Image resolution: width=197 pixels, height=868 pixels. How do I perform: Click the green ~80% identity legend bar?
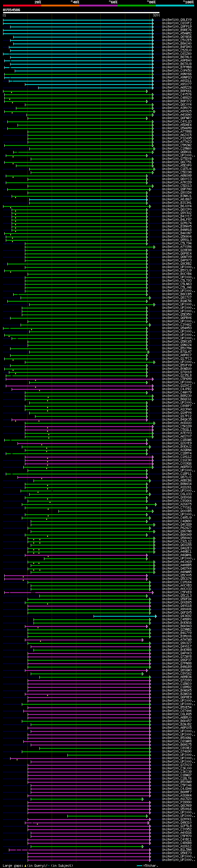tap(137, 6)
